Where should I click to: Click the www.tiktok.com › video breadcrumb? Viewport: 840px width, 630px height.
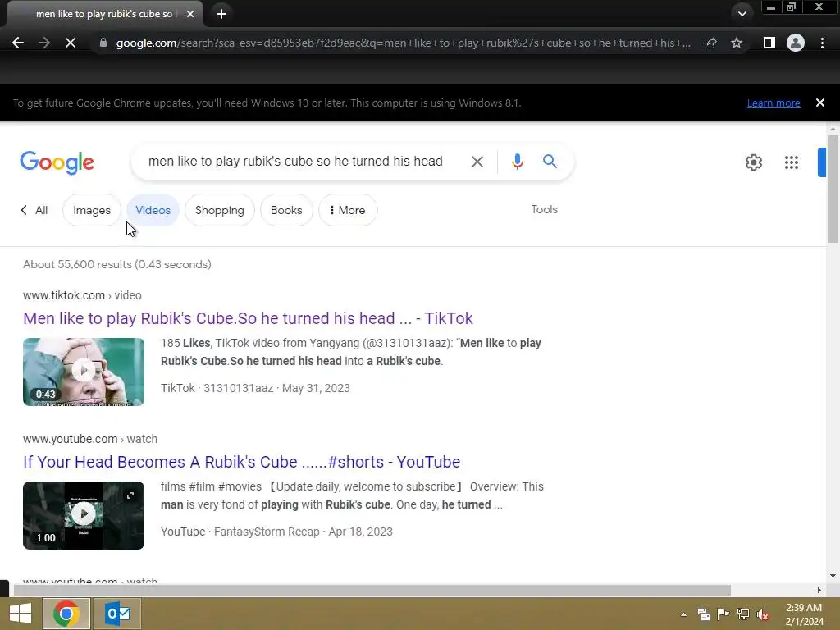click(x=83, y=295)
